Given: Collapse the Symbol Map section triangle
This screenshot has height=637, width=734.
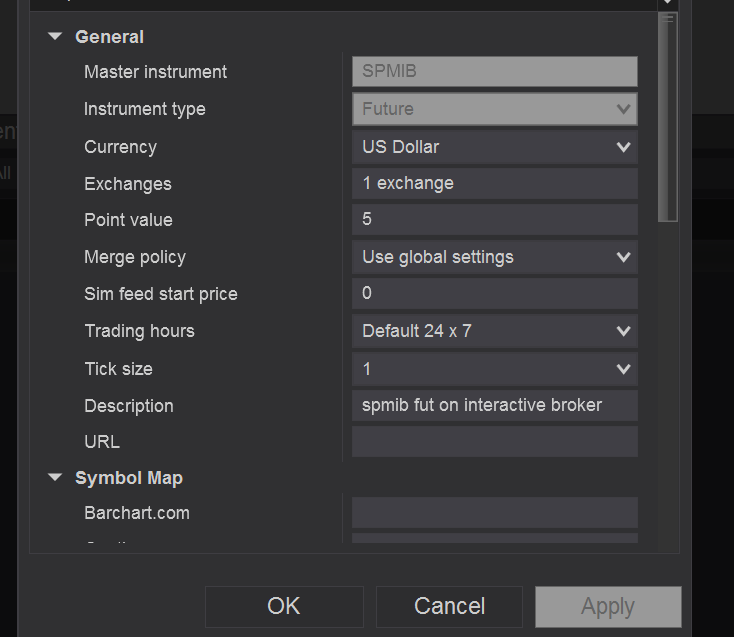Looking at the screenshot, I should tap(55, 478).
